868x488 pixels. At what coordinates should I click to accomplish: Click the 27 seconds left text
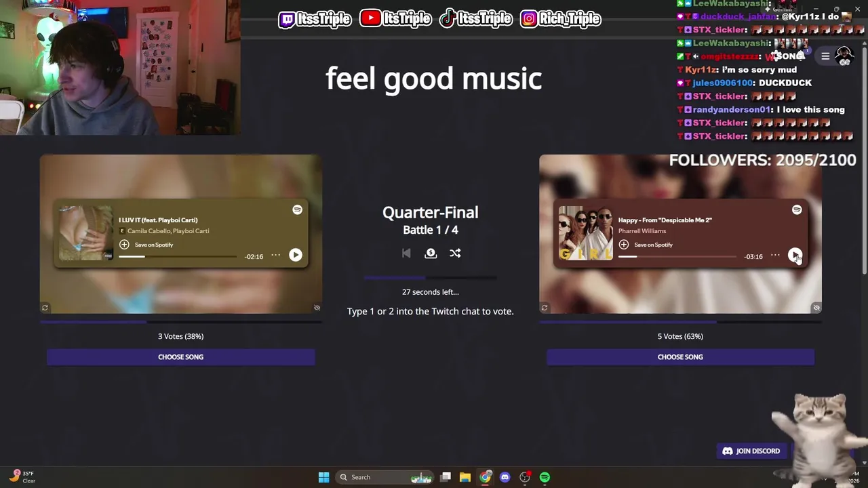pos(430,292)
